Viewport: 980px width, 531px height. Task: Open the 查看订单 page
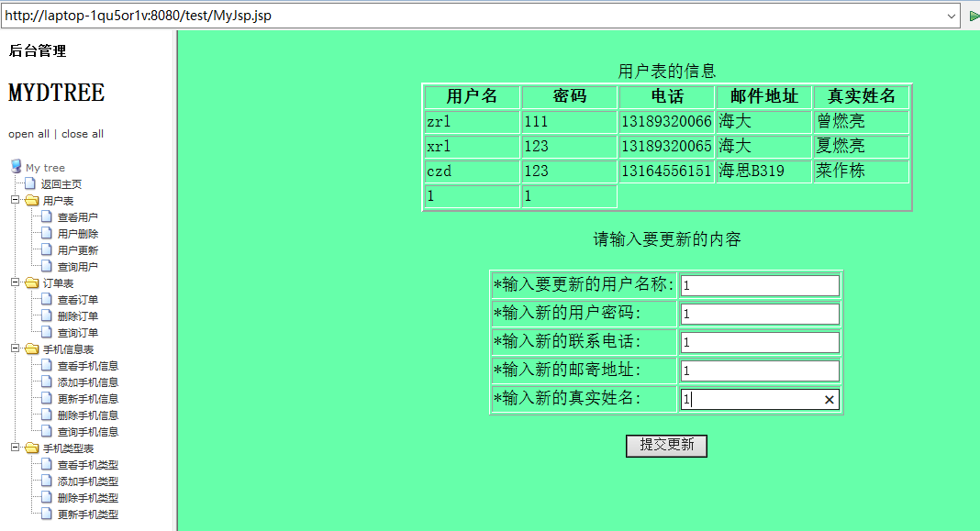point(77,300)
